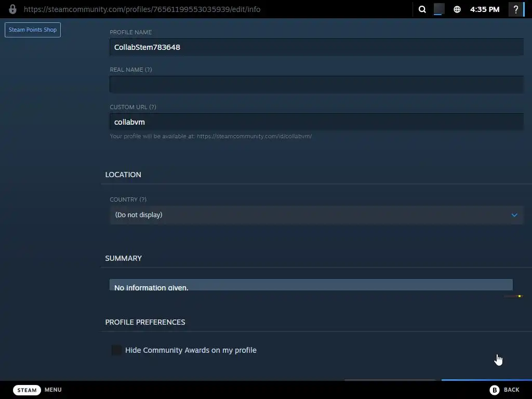The height and width of the screenshot is (399, 532).
Task: Open the Country dropdown
Action: 316,215
